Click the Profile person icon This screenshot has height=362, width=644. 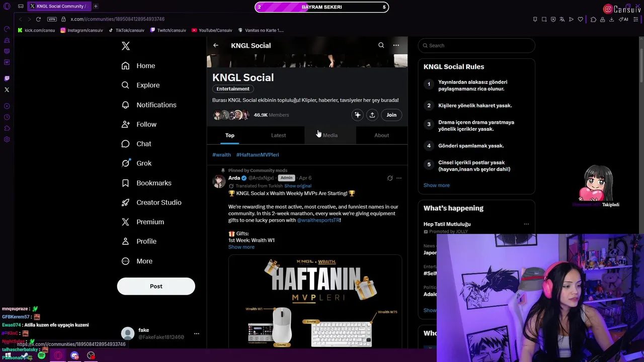coord(125,241)
